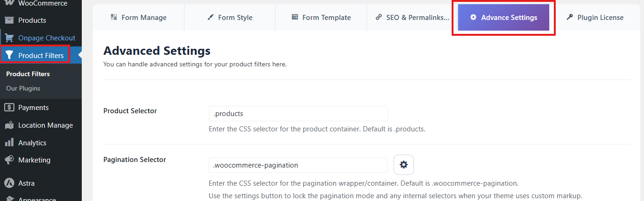Click the Analytics bar chart icon
Image resolution: width=644 pixels, height=201 pixels.
(9, 143)
